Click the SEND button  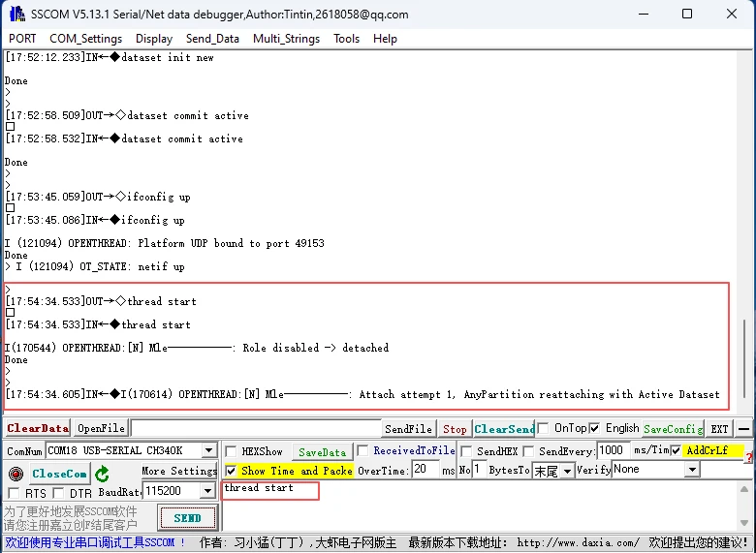(x=187, y=518)
